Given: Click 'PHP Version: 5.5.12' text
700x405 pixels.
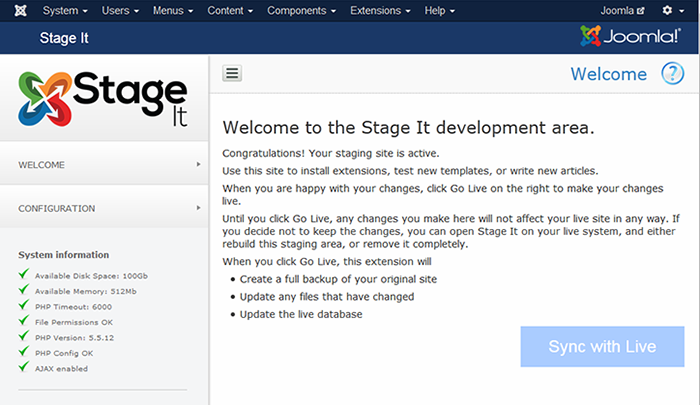Looking at the screenshot, I should 74,338.
